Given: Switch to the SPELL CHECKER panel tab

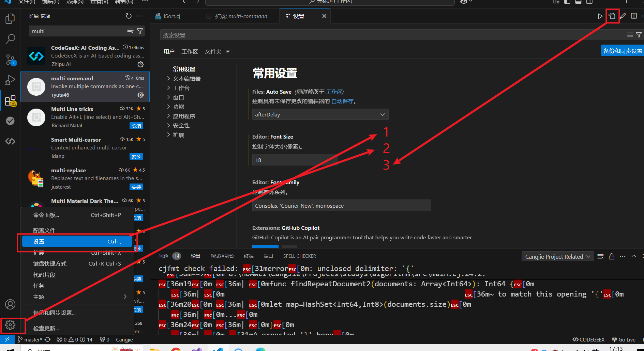Looking at the screenshot, I should point(299,256).
